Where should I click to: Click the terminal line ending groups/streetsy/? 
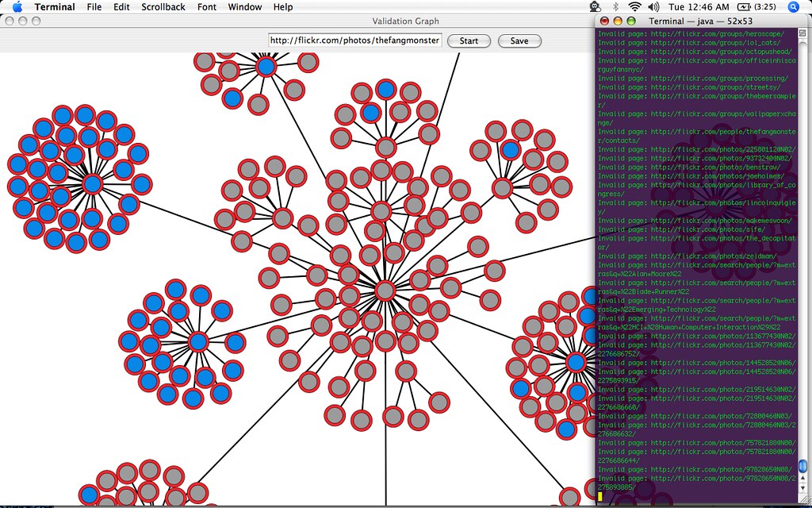pos(689,87)
